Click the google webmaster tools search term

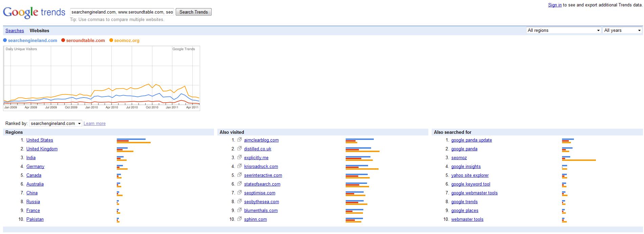click(474, 193)
